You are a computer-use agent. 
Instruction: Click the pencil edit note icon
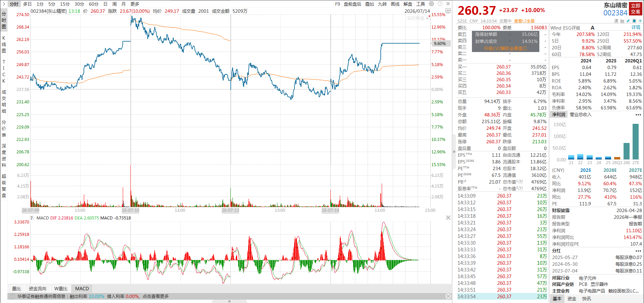click(628, 21)
